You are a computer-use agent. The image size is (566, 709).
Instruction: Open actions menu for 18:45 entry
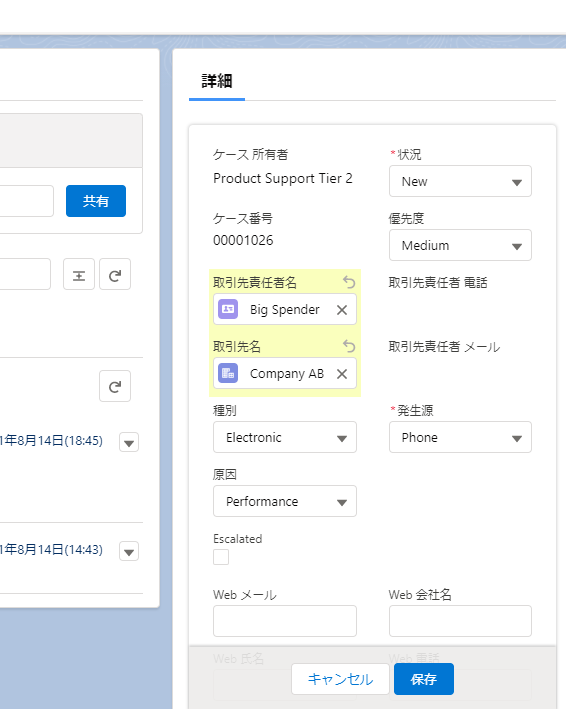click(x=129, y=442)
